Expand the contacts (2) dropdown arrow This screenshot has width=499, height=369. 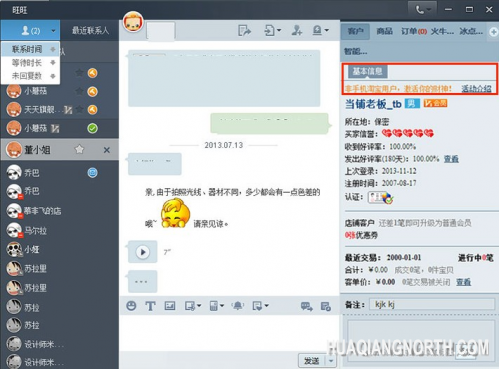53,31
